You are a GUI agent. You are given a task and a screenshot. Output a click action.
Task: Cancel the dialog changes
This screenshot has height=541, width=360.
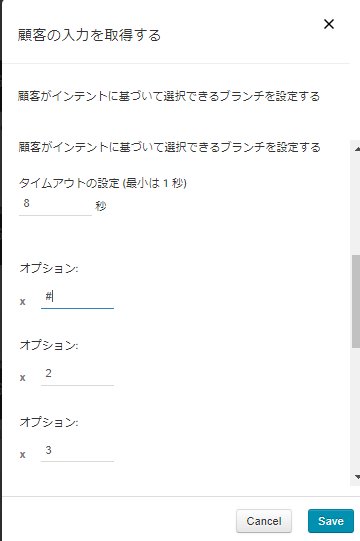click(264, 521)
